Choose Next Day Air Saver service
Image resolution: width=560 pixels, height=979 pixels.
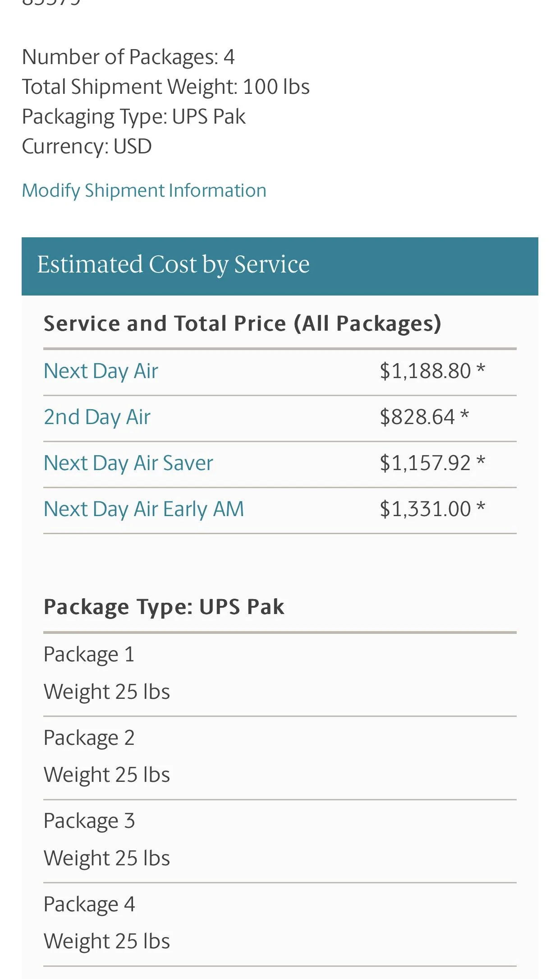129,463
